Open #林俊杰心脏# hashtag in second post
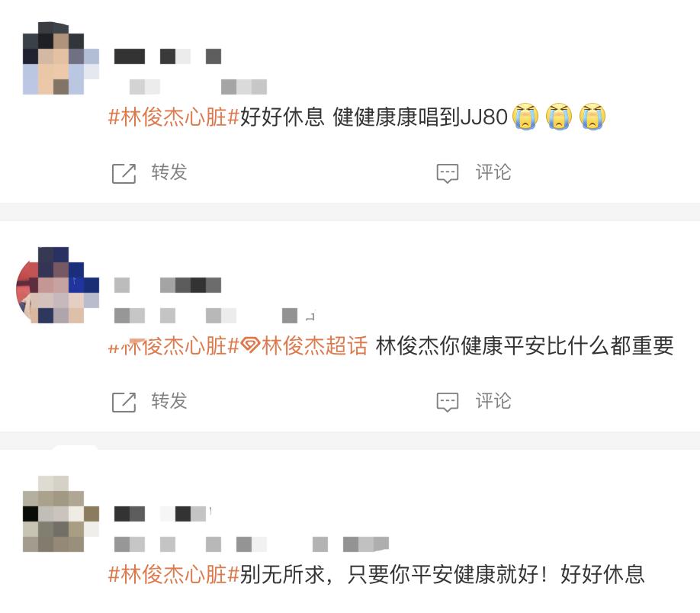Viewport: 700px width, 613px height. pyautogui.click(x=174, y=346)
